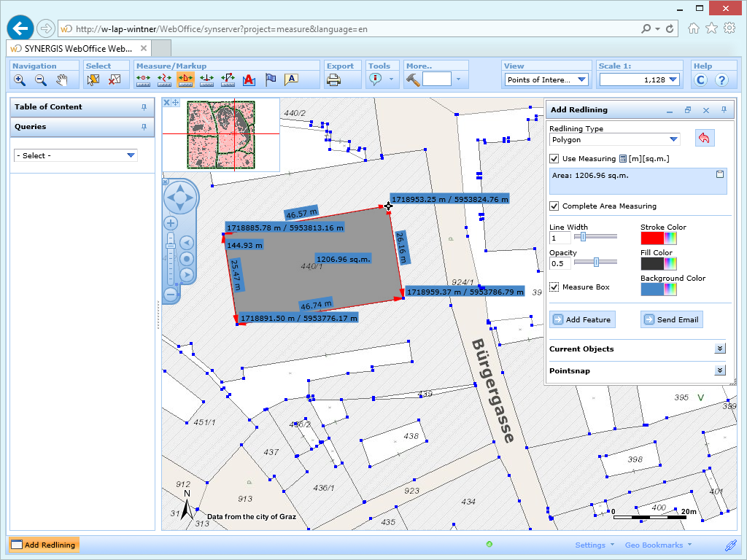
Task: Expand the Pointsnap section
Action: [x=719, y=371]
